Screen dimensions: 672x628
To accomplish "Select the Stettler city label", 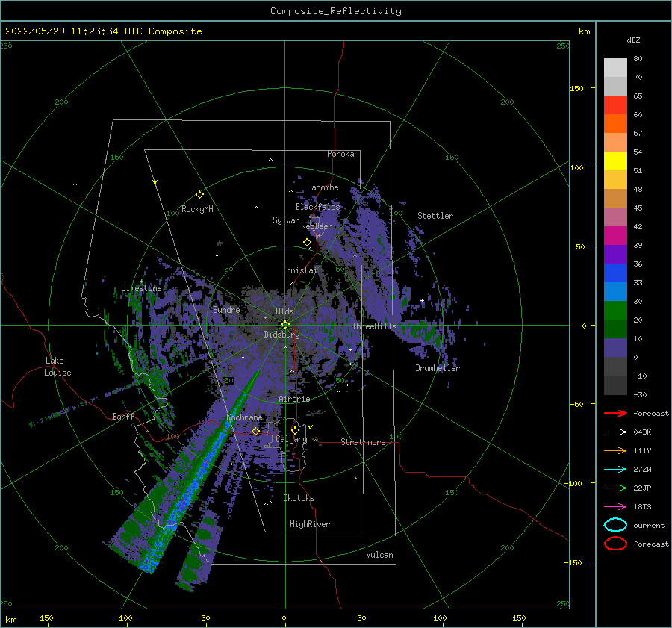I will 435,216.
